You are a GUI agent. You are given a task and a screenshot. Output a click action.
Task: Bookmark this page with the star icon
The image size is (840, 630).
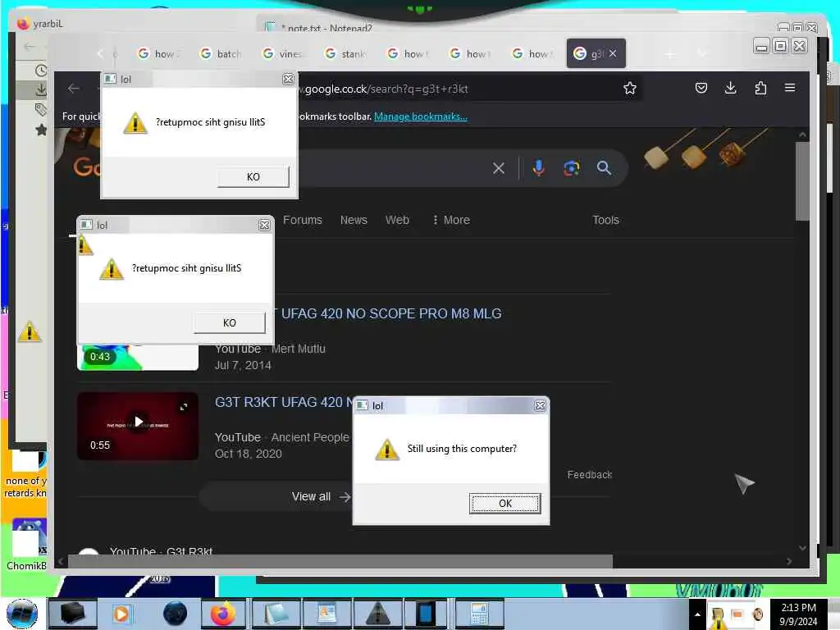(630, 89)
